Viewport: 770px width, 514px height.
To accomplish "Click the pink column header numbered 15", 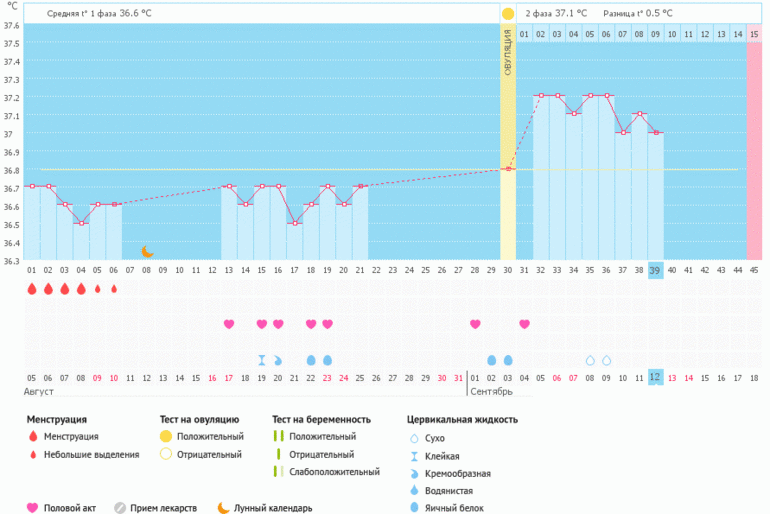I will click(754, 34).
